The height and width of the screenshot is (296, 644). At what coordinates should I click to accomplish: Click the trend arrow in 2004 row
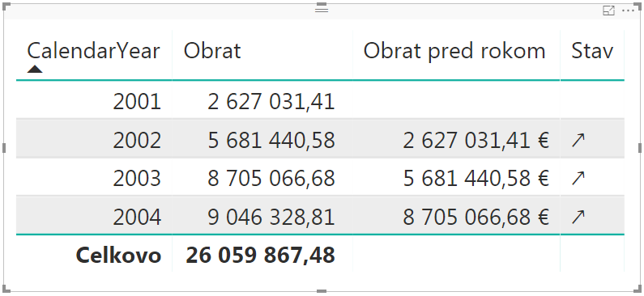[578, 217]
